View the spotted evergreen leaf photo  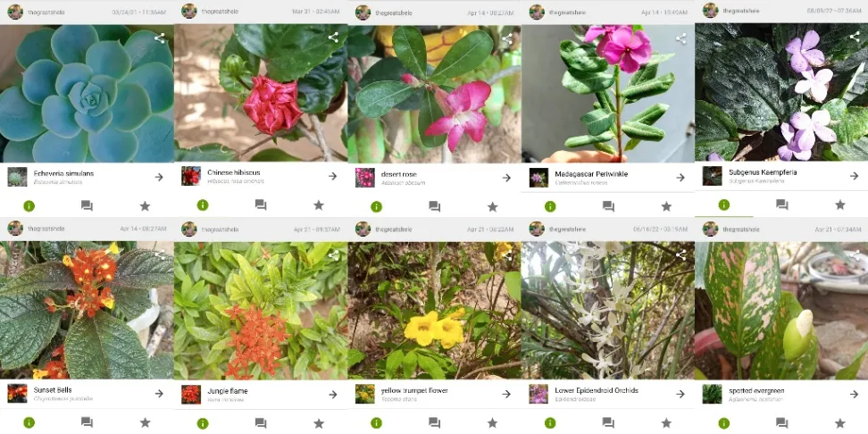[x=781, y=310]
